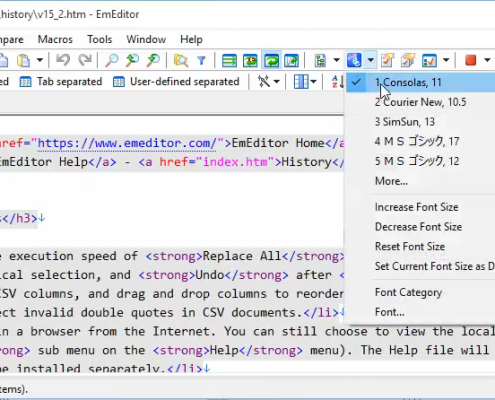The width and height of the screenshot is (495, 400).
Task: Click the Paste clipboard icon
Action: (x=23, y=60)
